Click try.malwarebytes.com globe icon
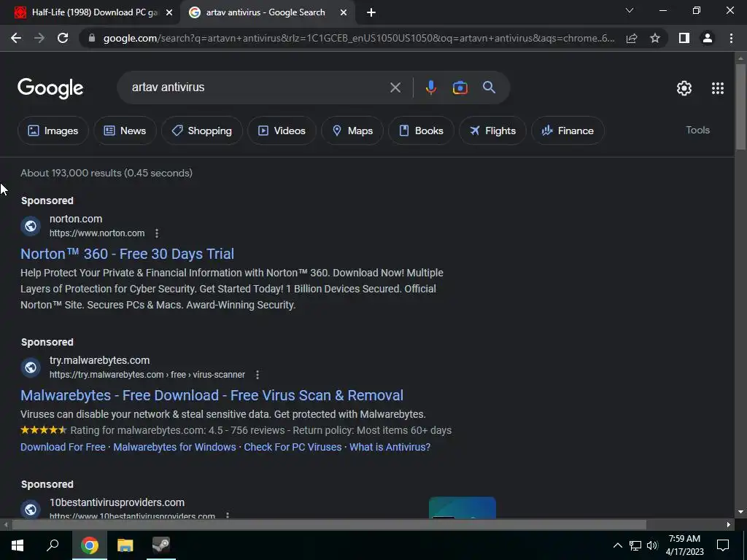Viewport: 747px width, 560px height. coord(31,367)
